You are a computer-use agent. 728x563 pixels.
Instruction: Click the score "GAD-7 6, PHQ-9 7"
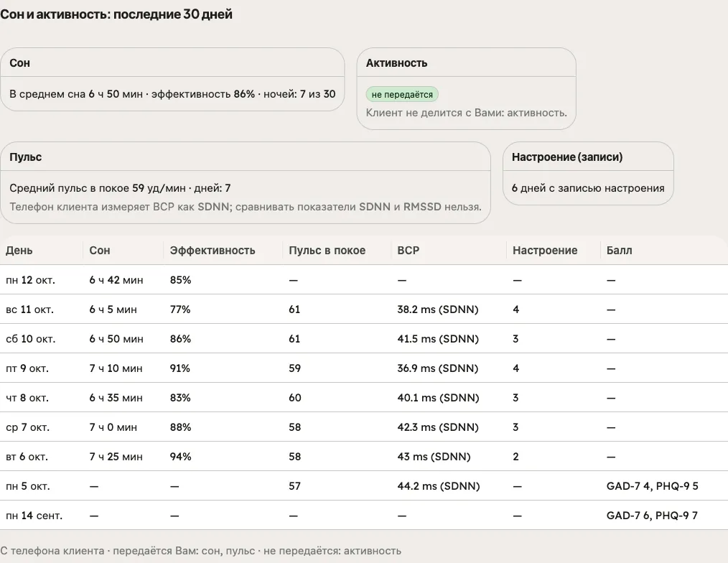pyautogui.click(x=652, y=516)
